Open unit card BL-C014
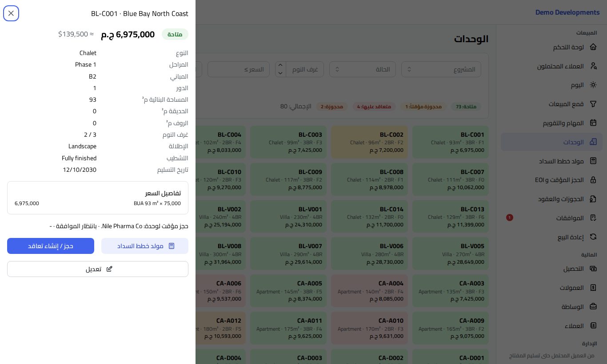This screenshot has width=607, height=364. click(x=369, y=217)
